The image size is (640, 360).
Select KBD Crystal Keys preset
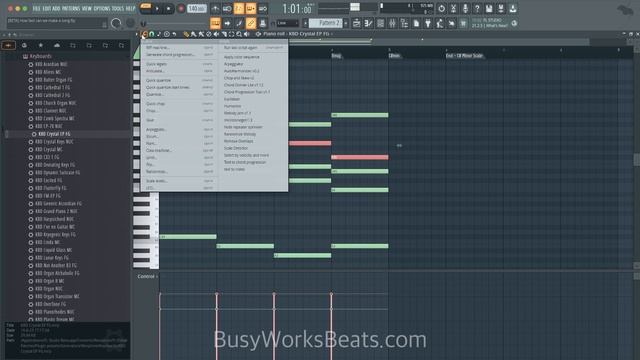(x=54, y=142)
